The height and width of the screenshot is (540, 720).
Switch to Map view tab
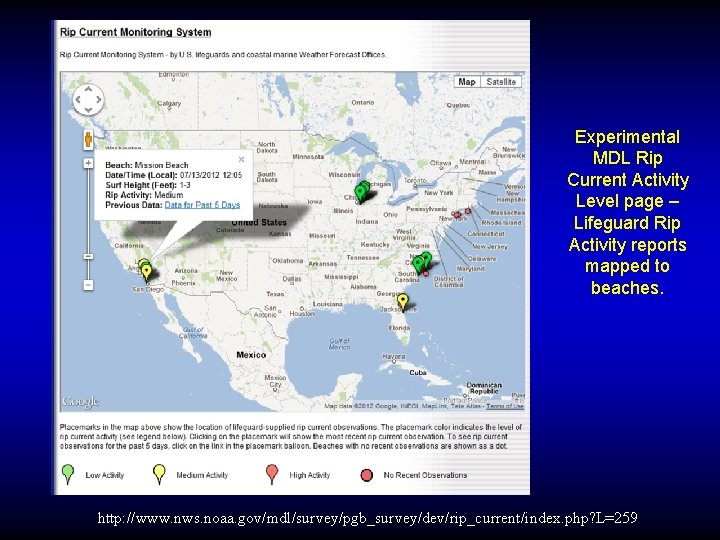467,82
